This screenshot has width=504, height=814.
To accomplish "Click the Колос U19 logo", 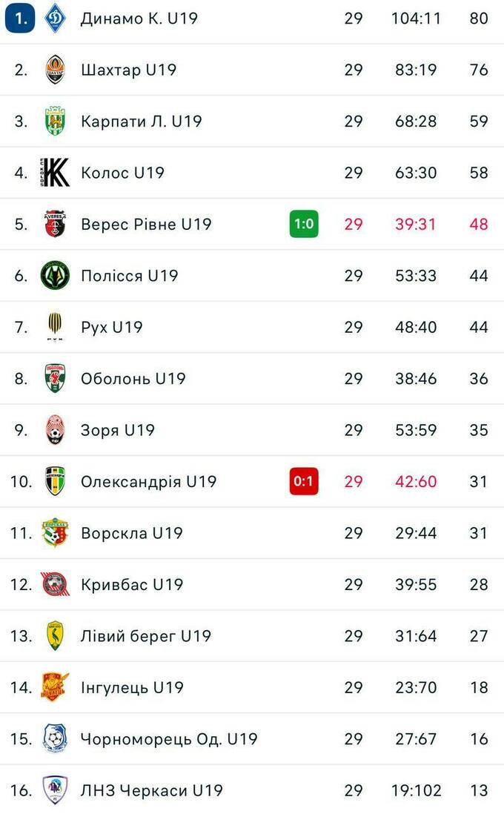I will (55, 173).
